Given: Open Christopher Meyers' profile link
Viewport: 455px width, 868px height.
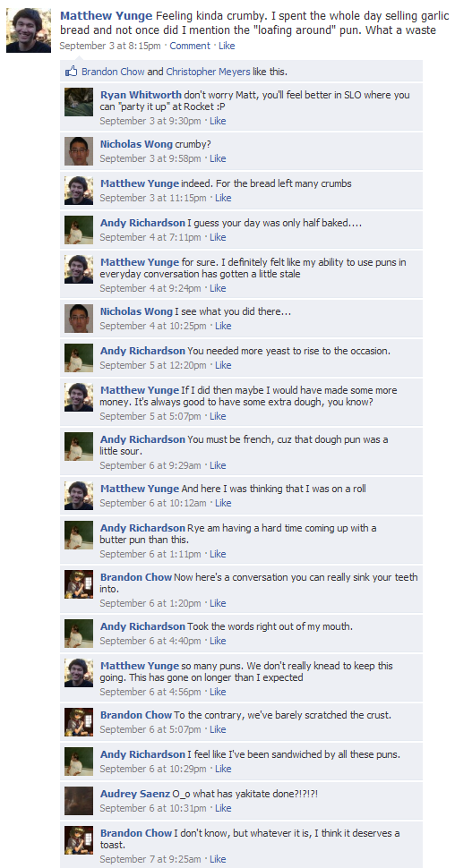Looking at the screenshot, I should [208, 72].
